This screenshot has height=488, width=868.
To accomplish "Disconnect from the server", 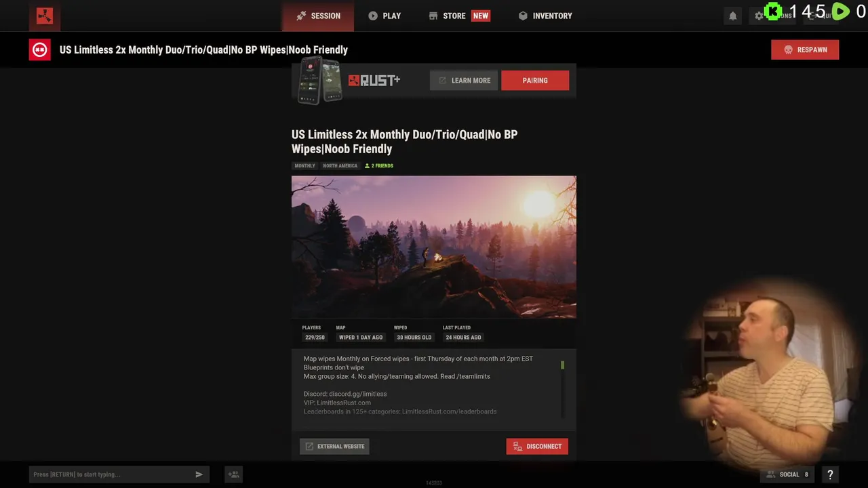I will point(537,446).
